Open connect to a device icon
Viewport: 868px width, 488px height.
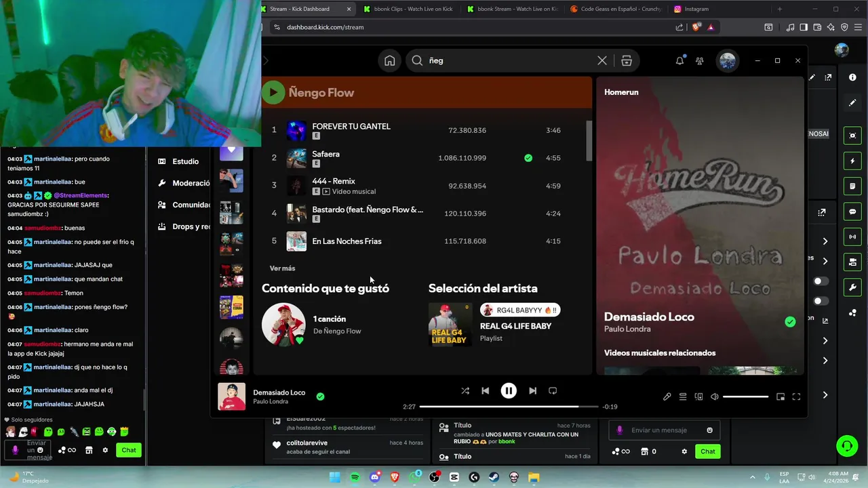click(x=698, y=396)
